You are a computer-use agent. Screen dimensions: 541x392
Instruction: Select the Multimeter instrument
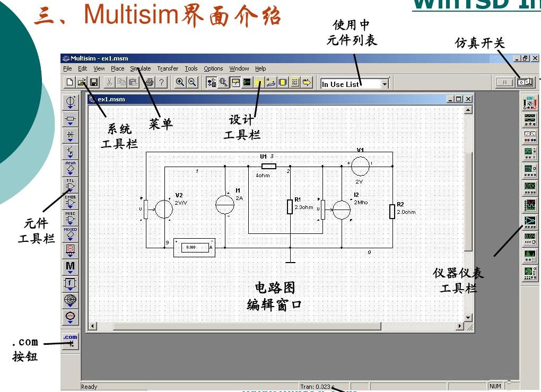(x=530, y=103)
